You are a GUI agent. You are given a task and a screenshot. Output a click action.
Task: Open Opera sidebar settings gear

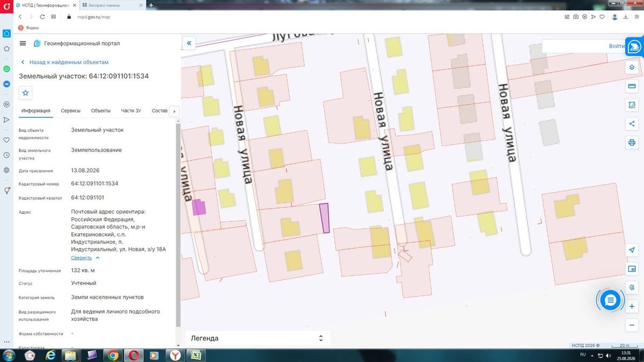pyautogui.click(x=6, y=170)
